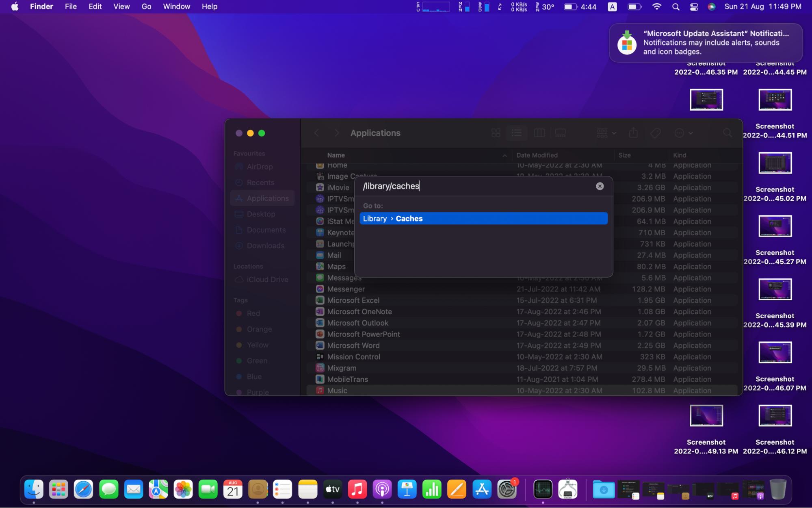Sort by the Size column header
The height and width of the screenshot is (508, 812).
(624, 155)
